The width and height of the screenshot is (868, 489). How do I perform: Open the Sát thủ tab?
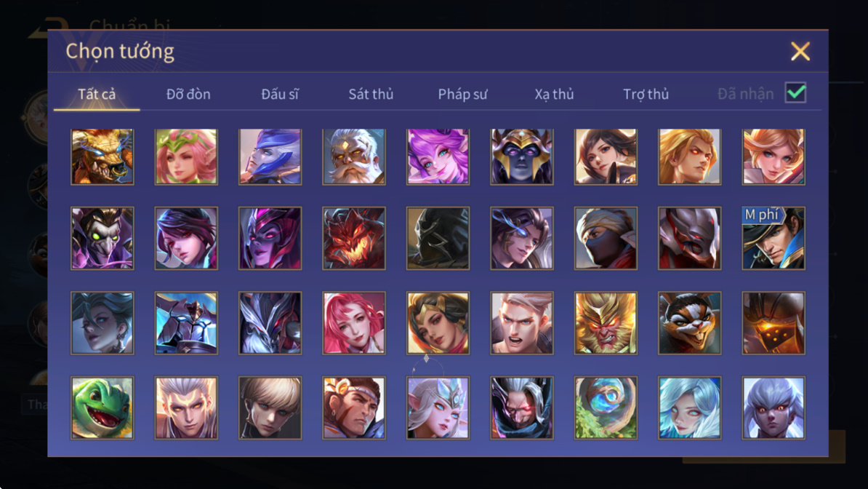pyautogui.click(x=371, y=95)
